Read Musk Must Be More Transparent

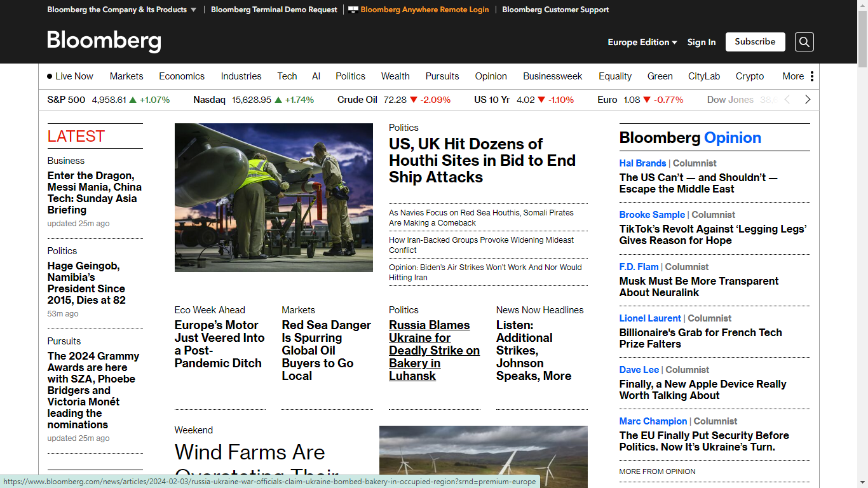point(699,287)
